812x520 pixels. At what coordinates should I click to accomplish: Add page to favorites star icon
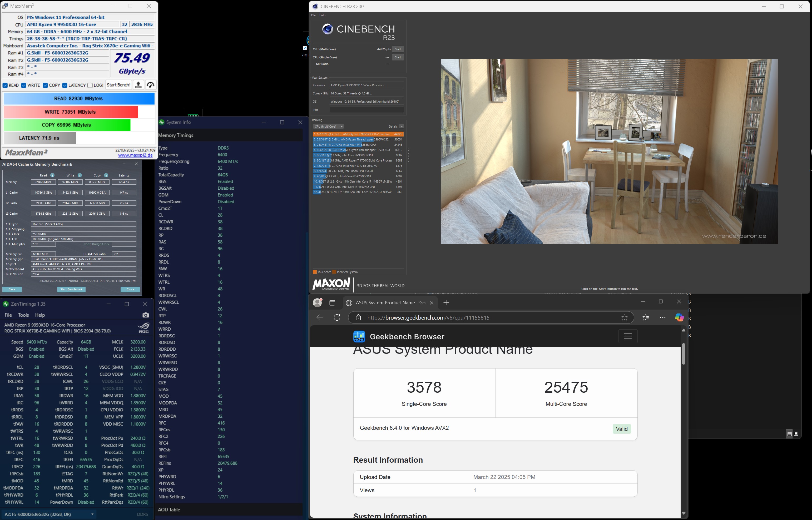pyautogui.click(x=625, y=317)
